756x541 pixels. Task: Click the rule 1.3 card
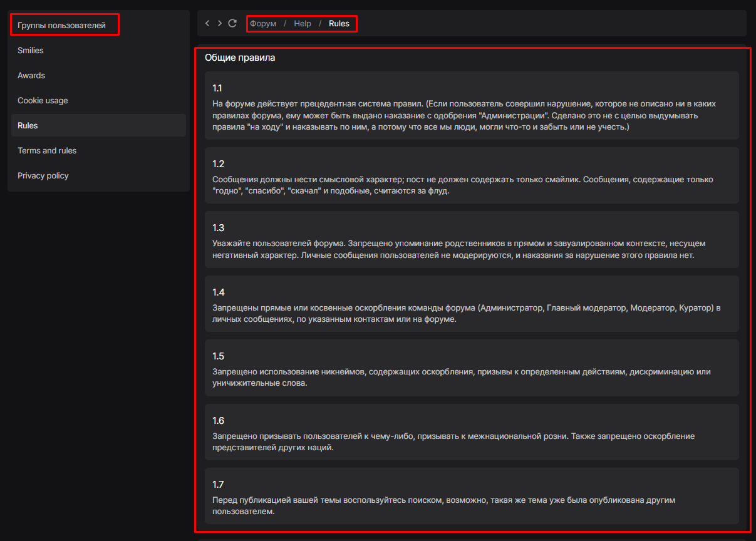(472, 240)
